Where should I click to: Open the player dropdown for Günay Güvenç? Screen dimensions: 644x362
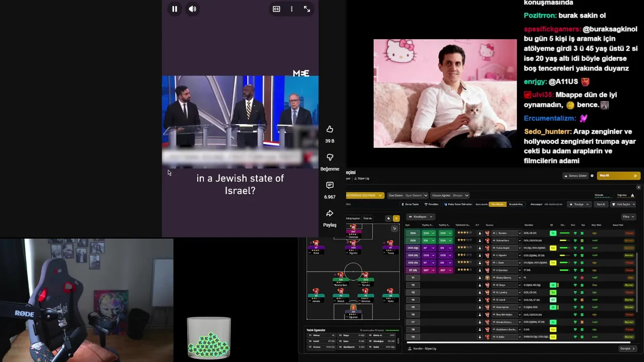pyautogui.click(x=507, y=278)
